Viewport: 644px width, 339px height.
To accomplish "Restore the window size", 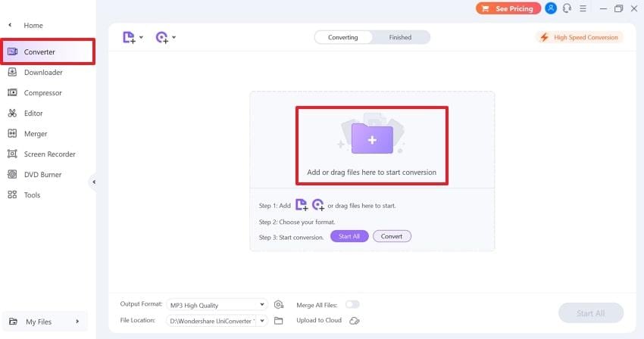I will click(x=618, y=8).
